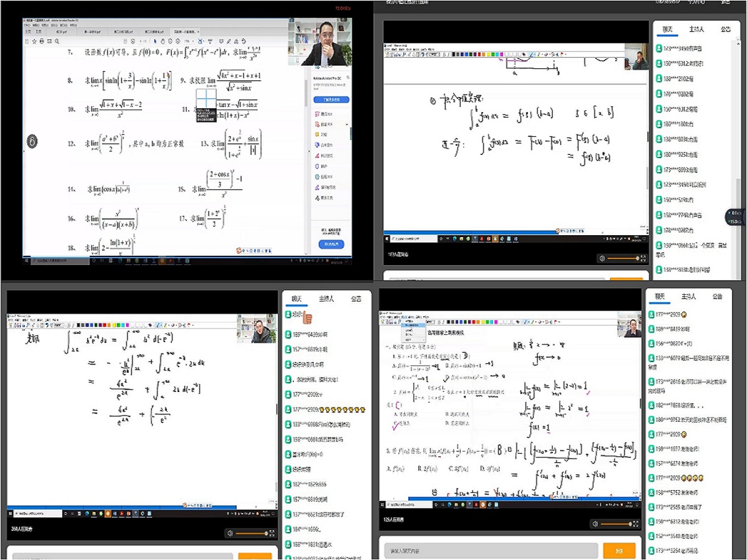Screen dimensions: 747x560
Task: Click the thumbs-up emoji in bottom-left chat
Action: click(x=306, y=318)
